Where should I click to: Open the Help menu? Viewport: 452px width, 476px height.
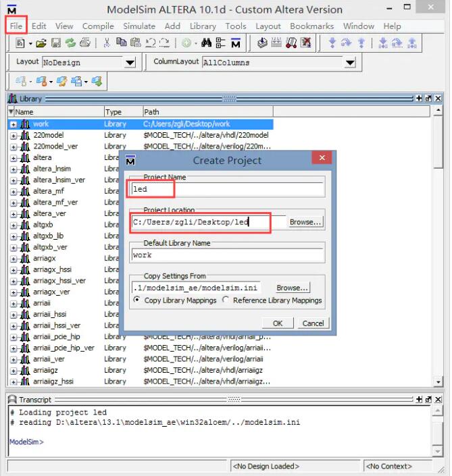point(392,26)
